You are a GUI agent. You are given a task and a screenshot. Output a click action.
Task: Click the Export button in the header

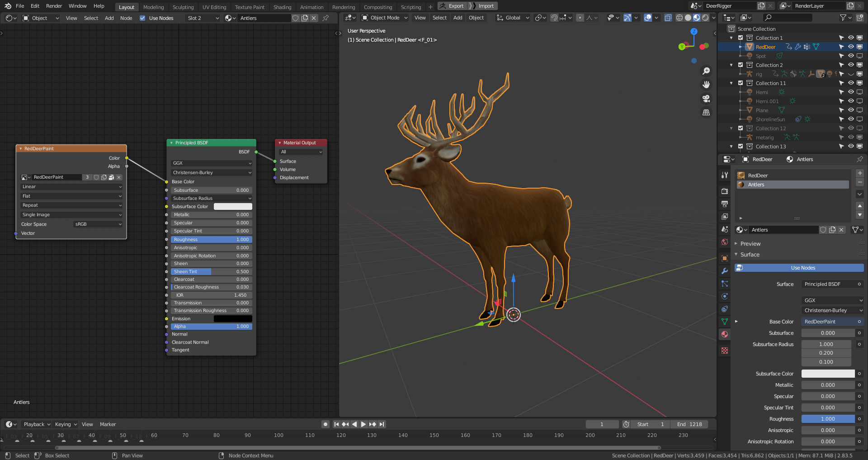tap(452, 6)
